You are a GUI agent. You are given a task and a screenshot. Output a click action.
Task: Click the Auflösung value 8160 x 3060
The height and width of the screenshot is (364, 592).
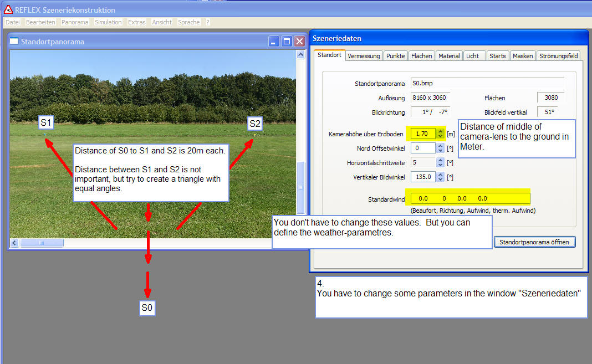coord(430,98)
